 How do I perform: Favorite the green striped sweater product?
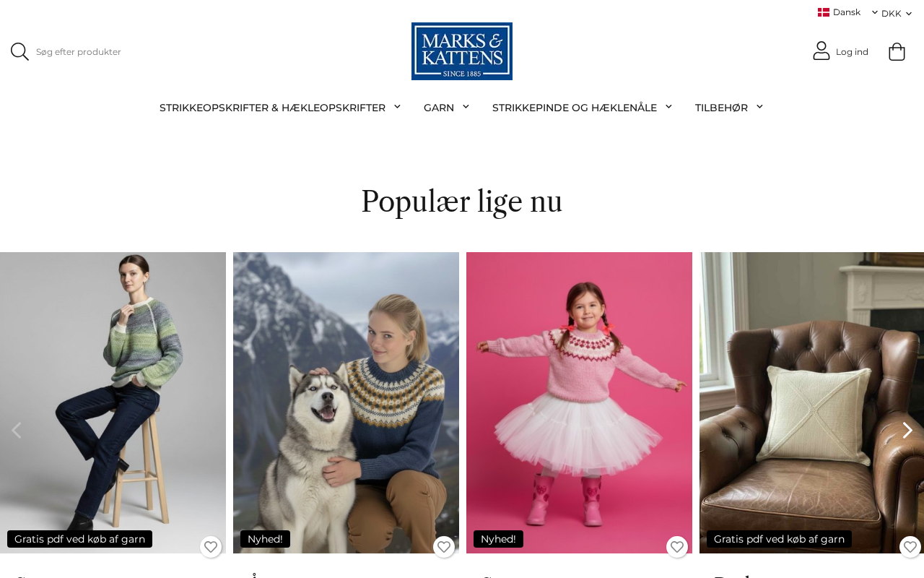pyautogui.click(x=211, y=547)
